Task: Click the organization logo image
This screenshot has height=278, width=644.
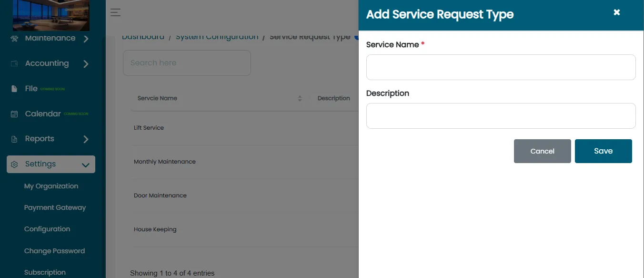Action: [x=51, y=15]
